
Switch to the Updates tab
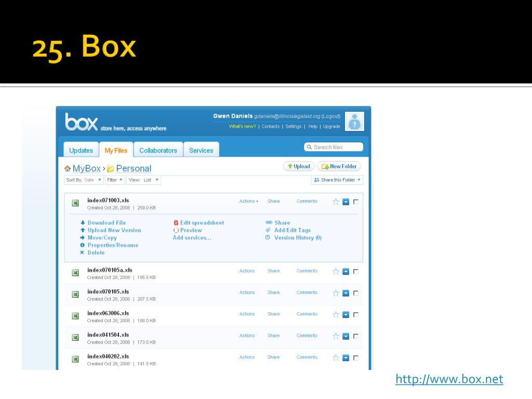pyautogui.click(x=81, y=150)
